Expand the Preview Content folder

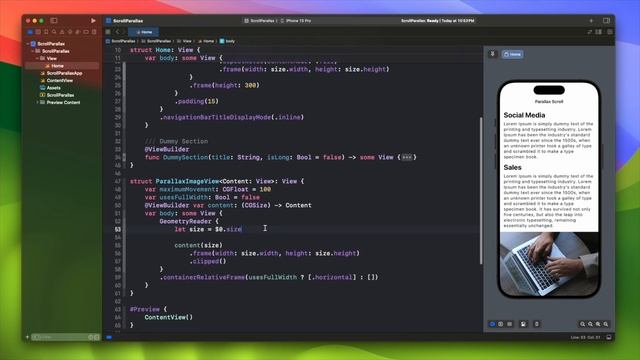pyautogui.click(x=37, y=102)
